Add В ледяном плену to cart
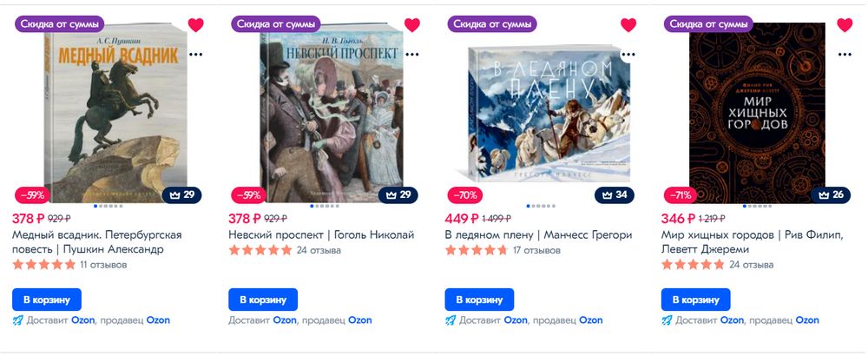Screen dimensions: 868x356 coord(479,300)
